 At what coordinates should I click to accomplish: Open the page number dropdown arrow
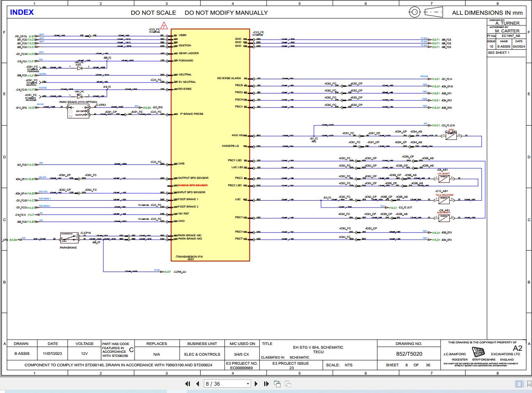[x=248, y=384]
